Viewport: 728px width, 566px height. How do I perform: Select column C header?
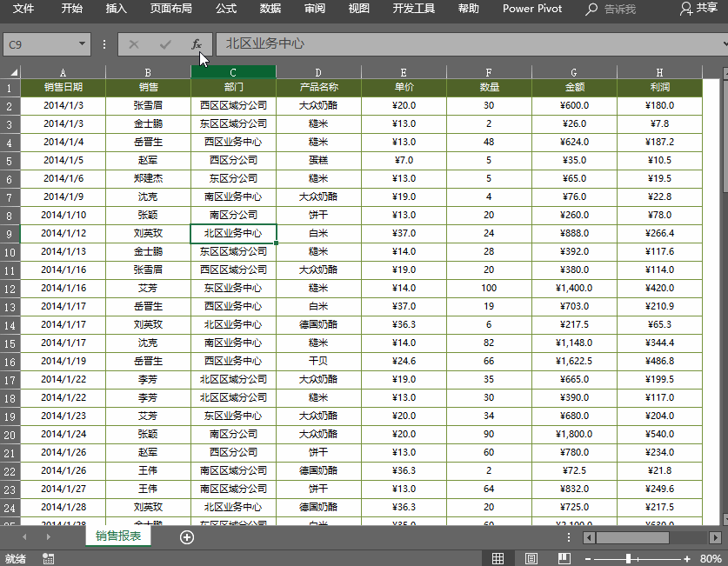233,72
